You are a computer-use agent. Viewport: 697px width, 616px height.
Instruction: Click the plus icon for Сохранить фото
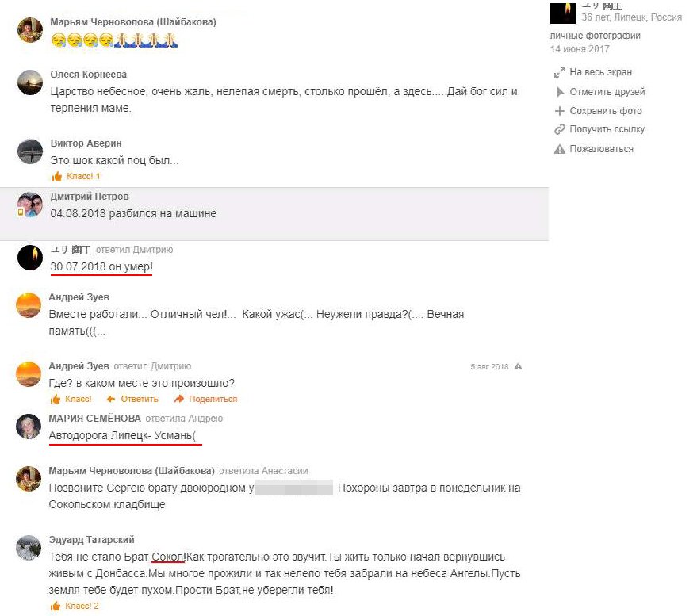pos(560,111)
